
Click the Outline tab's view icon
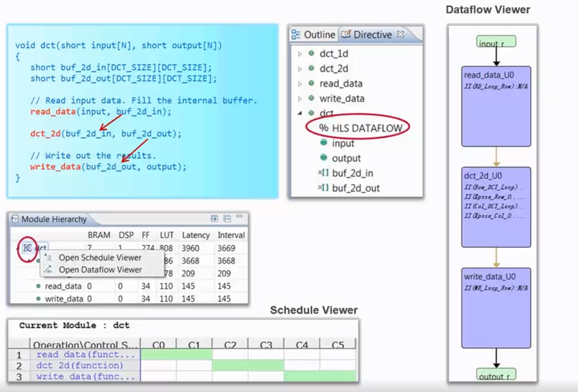(x=295, y=34)
